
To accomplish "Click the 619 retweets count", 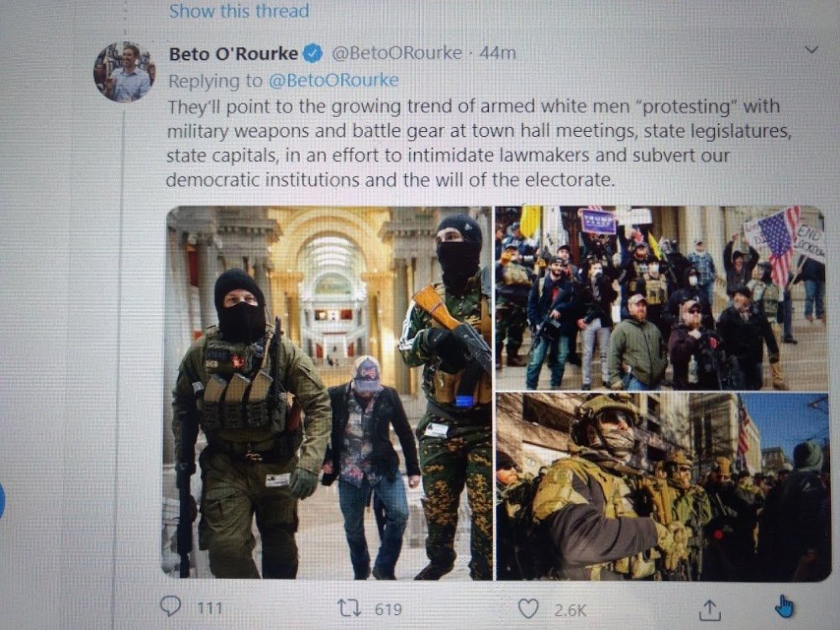I will click(388, 609).
